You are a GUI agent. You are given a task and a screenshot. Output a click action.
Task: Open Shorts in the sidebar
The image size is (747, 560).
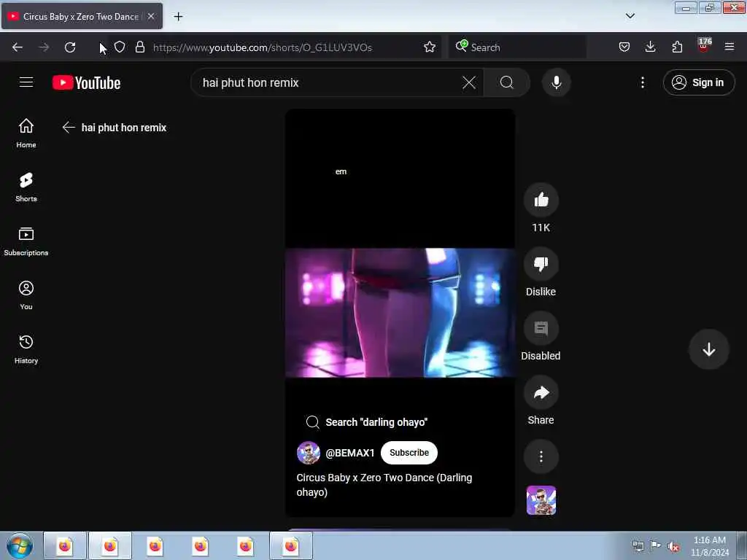coord(26,187)
